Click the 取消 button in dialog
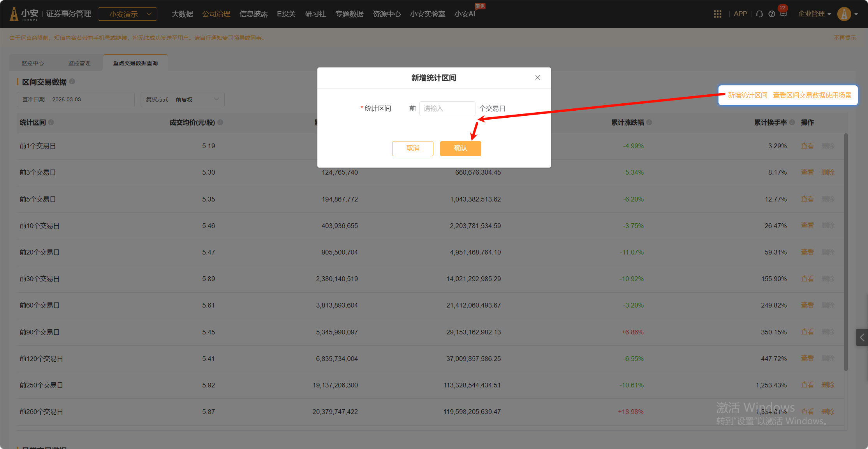The height and width of the screenshot is (449, 868). 412,148
